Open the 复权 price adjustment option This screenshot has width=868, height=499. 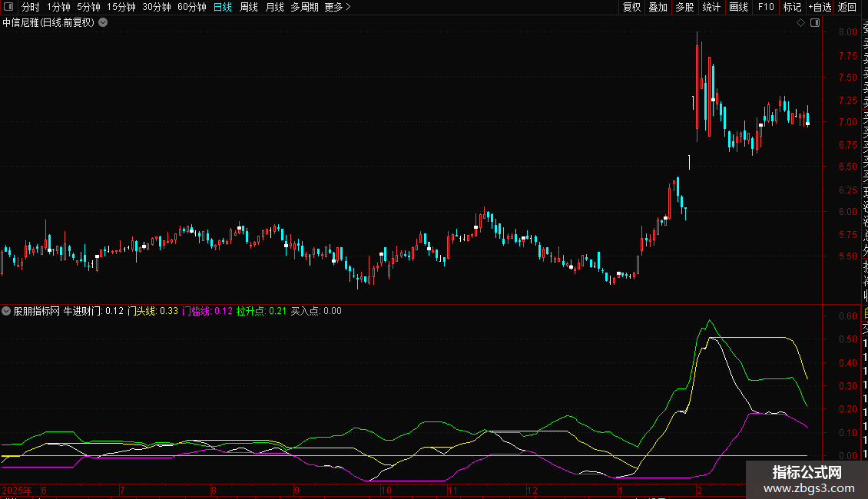click(x=631, y=8)
